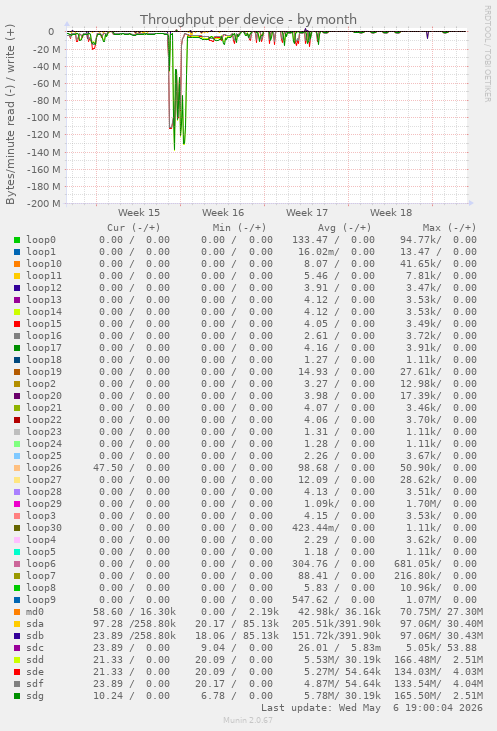Click the 'Max (-/+)' column header
The image size is (497, 731).
(449, 228)
